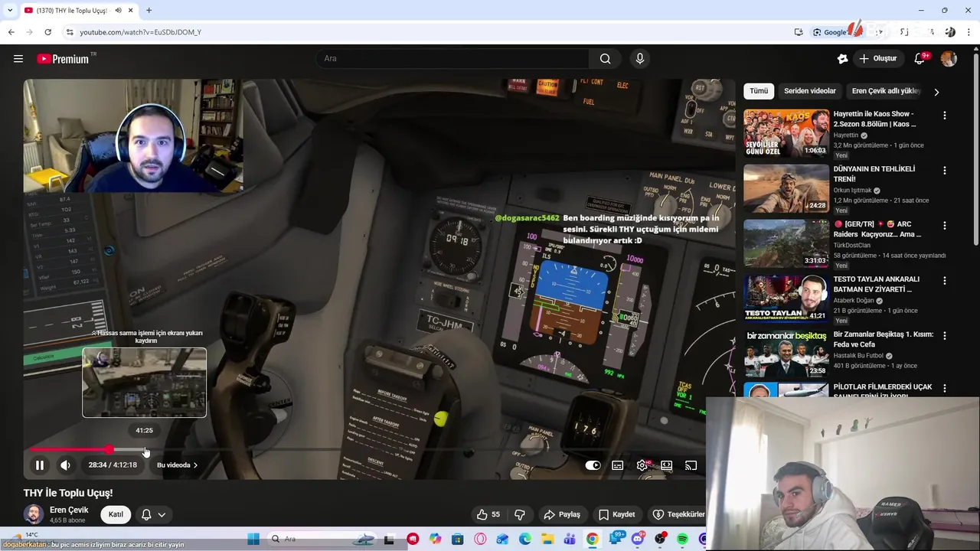Open Discord from the taskbar
The image size is (980, 551).
coord(637,539)
